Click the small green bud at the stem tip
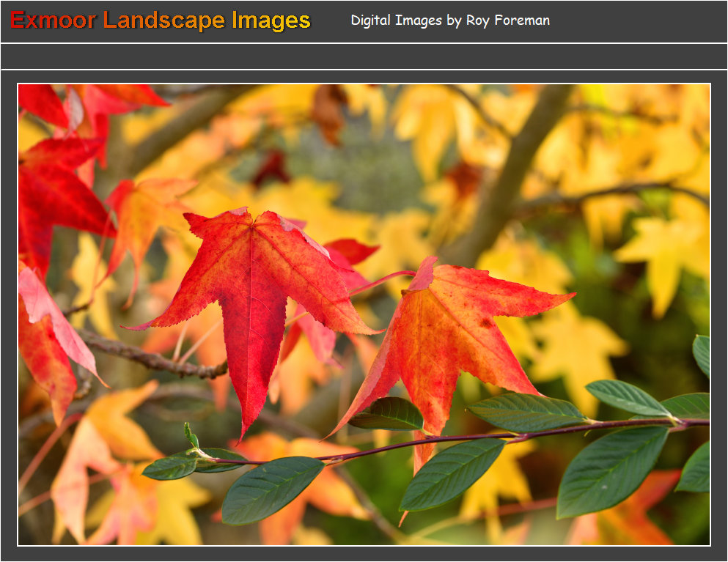 (x=191, y=437)
